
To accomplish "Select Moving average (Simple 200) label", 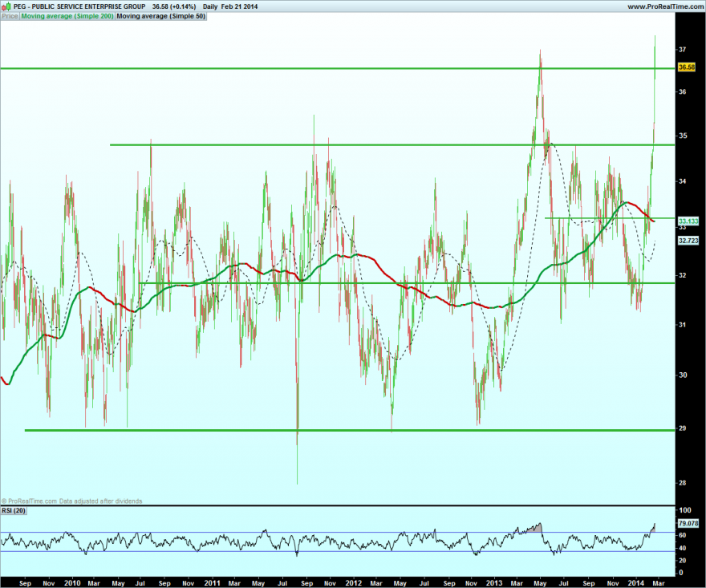I will tap(67, 16).
